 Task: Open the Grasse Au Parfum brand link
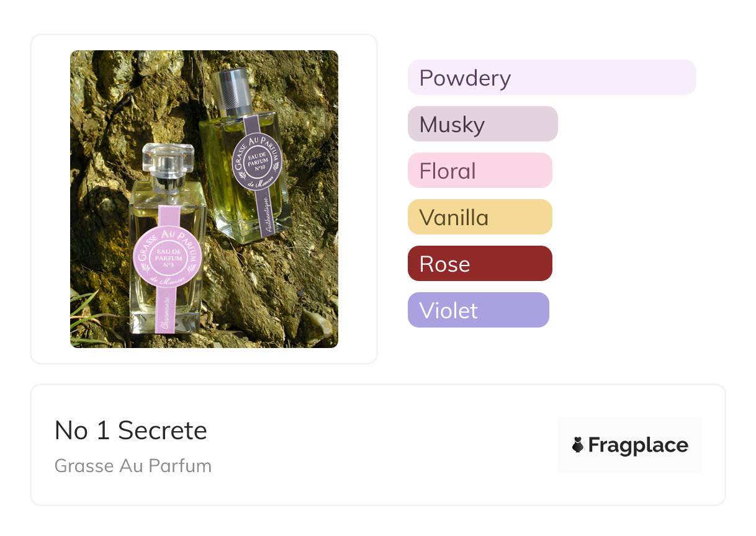[x=133, y=466]
